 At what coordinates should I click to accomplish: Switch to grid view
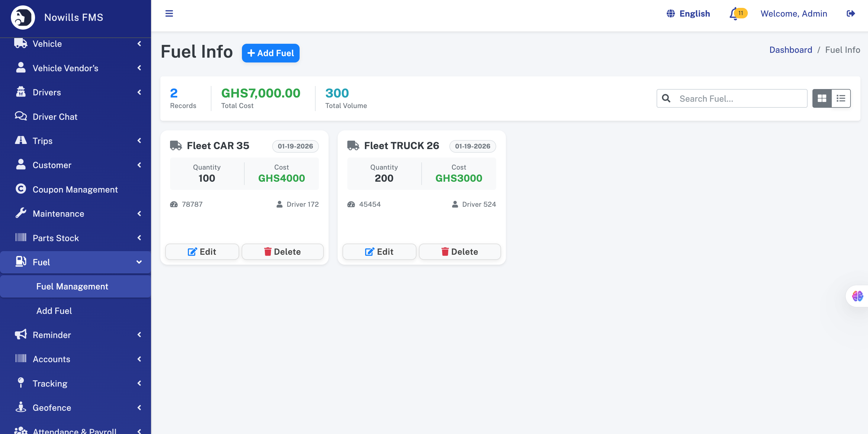(822, 98)
